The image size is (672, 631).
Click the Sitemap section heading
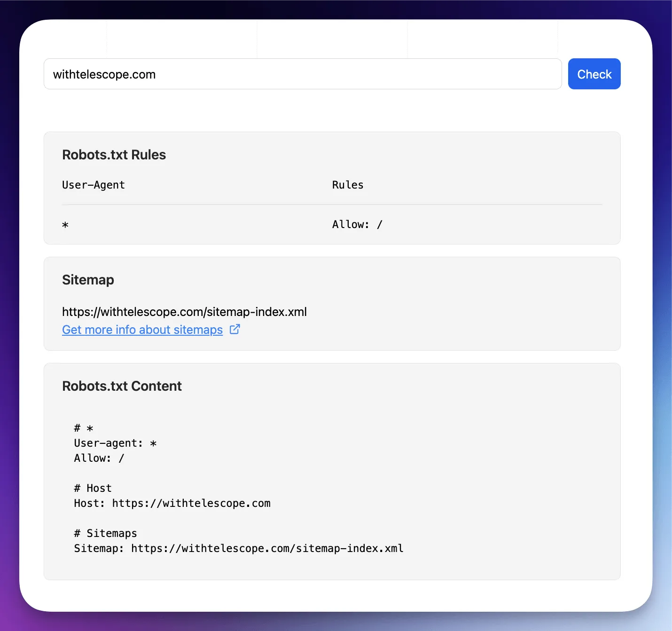88,280
